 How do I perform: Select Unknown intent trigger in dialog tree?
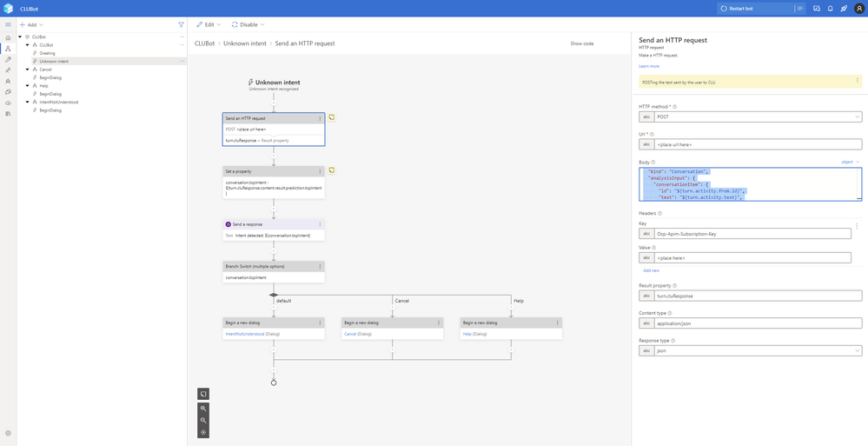(54, 61)
